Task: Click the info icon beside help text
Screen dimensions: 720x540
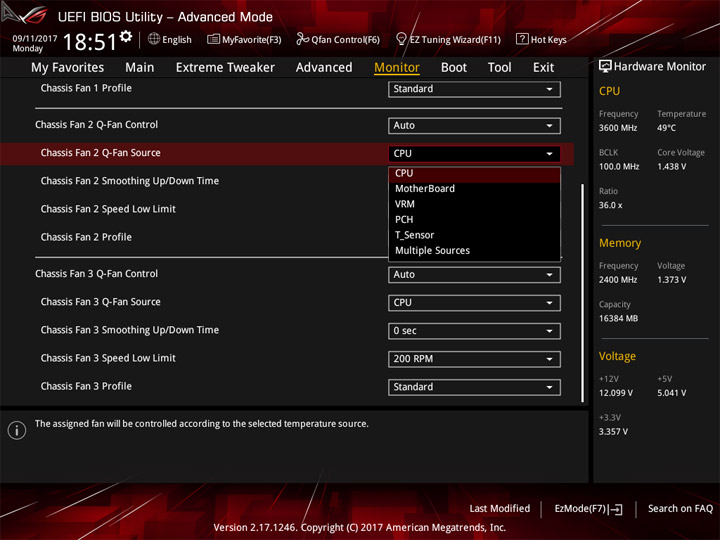Action: click(x=17, y=430)
